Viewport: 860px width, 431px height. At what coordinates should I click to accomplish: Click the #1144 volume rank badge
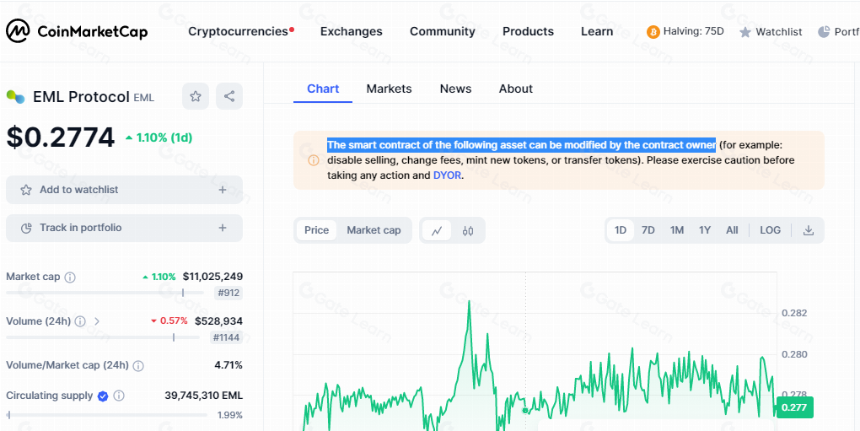click(x=226, y=337)
